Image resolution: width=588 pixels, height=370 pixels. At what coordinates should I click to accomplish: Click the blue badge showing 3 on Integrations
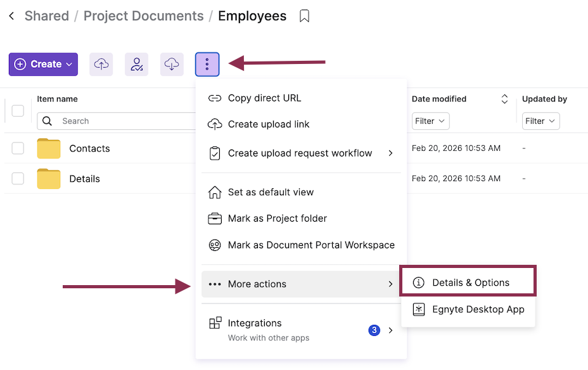374,330
